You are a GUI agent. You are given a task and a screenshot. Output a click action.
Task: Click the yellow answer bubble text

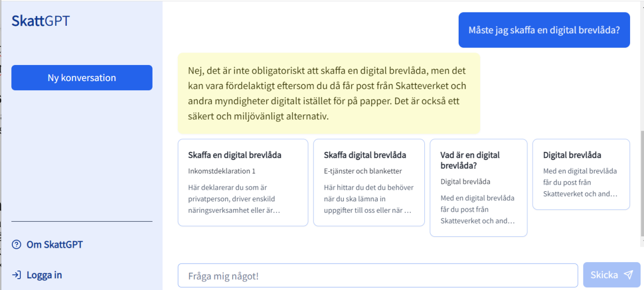pyautogui.click(x=328, y=93)
